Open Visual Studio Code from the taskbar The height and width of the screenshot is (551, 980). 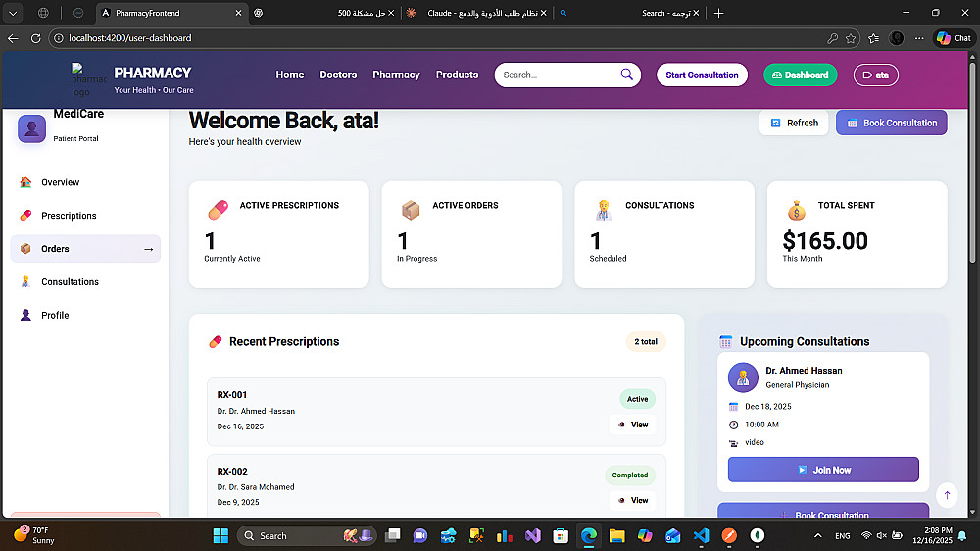tap(702, 535)
